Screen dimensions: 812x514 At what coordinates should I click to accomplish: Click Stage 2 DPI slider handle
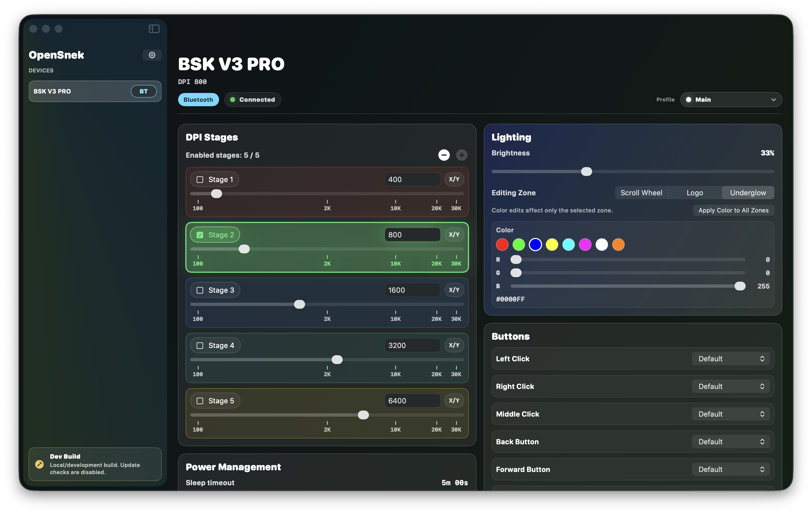click(244, 249)
